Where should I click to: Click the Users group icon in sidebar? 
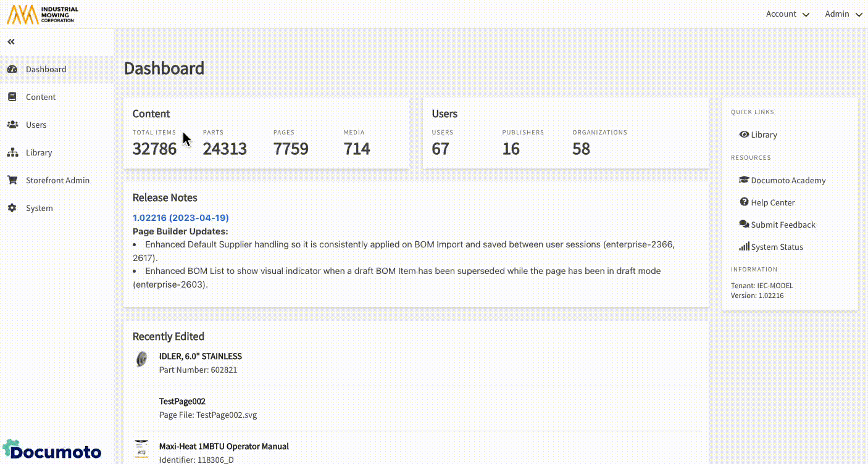(x=12, y=125)
